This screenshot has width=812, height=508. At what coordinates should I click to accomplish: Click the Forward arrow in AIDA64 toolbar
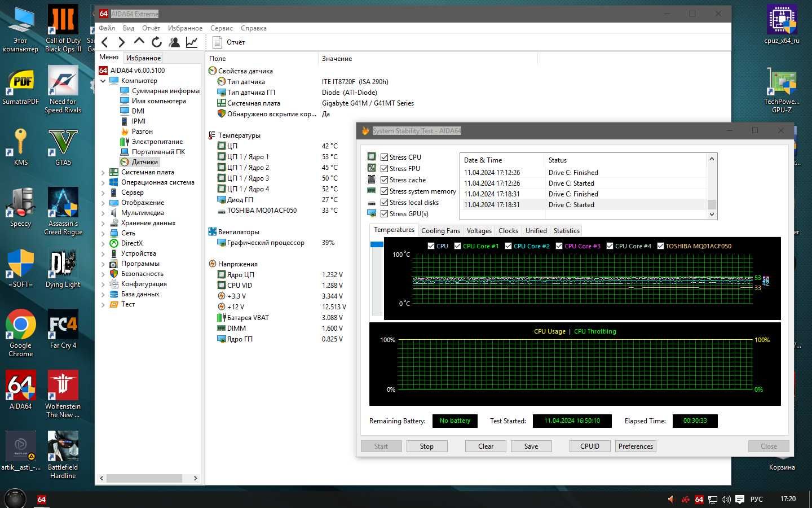(x=121, y=42)
